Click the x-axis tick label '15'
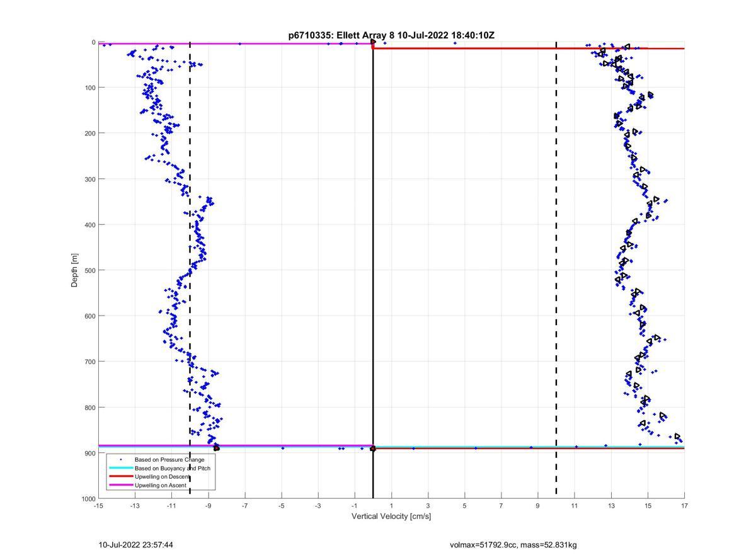The image size is (756, 560). click(648, 505)
